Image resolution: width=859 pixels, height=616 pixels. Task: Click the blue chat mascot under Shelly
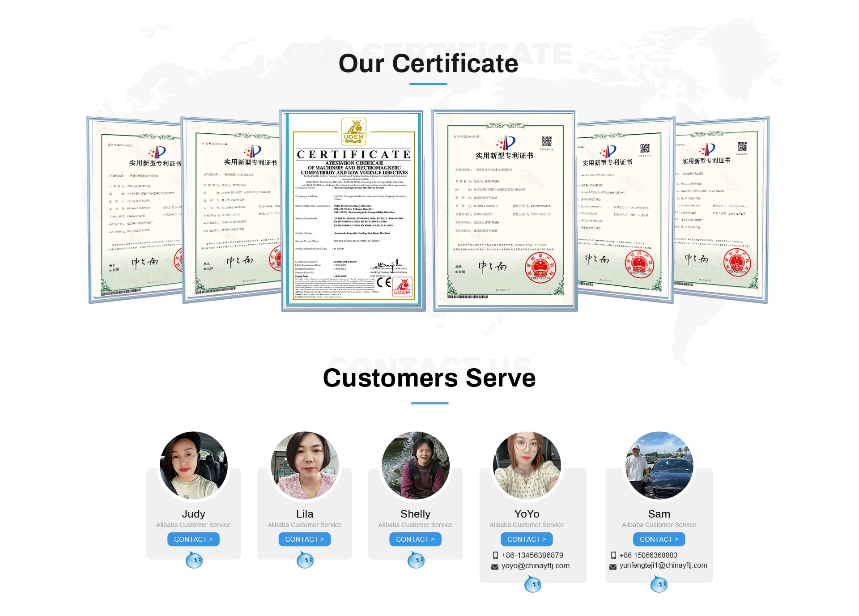(416, 560)
